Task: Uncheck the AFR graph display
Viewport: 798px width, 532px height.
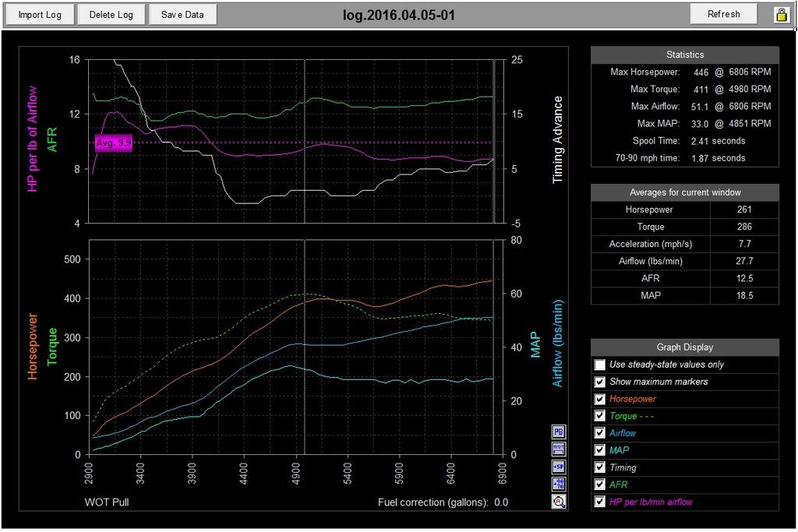Action: point(600,484)
